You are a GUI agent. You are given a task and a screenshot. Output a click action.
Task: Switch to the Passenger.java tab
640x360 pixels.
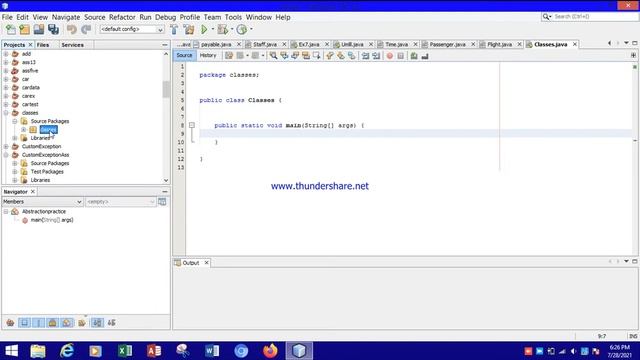[447, 44]
